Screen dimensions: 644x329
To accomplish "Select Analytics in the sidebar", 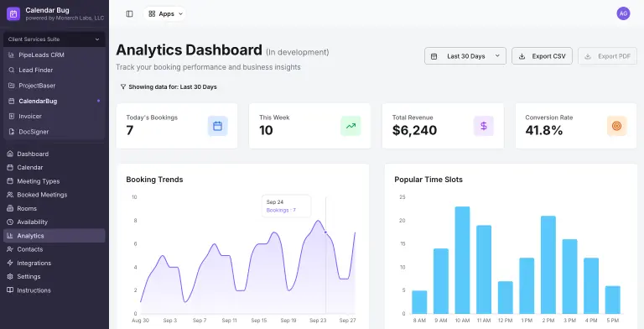I will click(x=54, y=236).
